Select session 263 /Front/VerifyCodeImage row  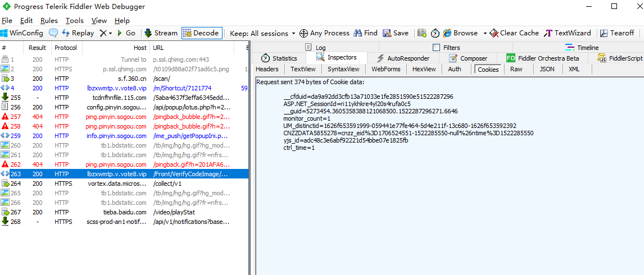(124, 174)
